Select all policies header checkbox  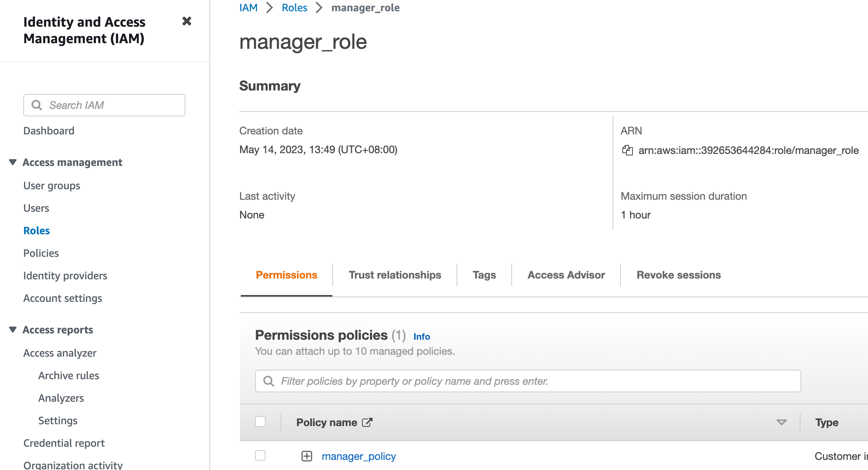pyautogui.click(x=260, y=422)
